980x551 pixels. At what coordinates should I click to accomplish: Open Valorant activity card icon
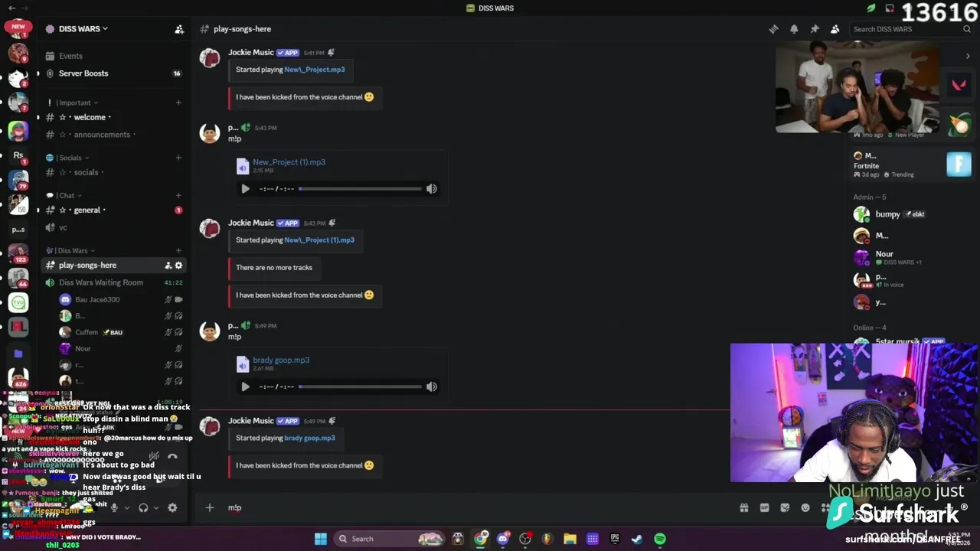pos(959,85)
